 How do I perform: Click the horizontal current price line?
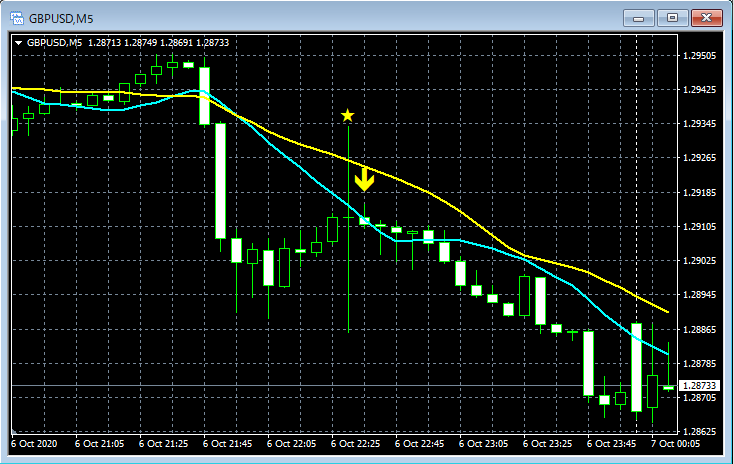[x=344, y=385]
